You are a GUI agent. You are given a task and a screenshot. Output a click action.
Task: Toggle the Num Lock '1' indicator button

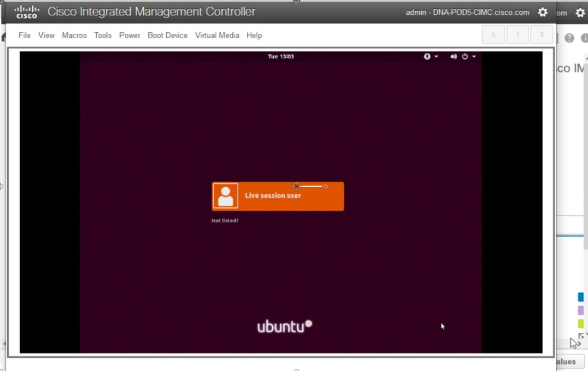click(x=517, y=34)
